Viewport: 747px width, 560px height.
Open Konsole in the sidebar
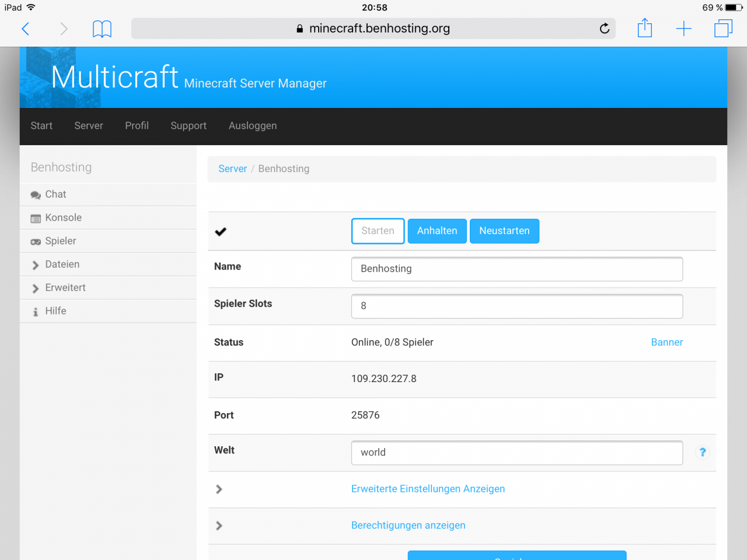pos(63,218)
